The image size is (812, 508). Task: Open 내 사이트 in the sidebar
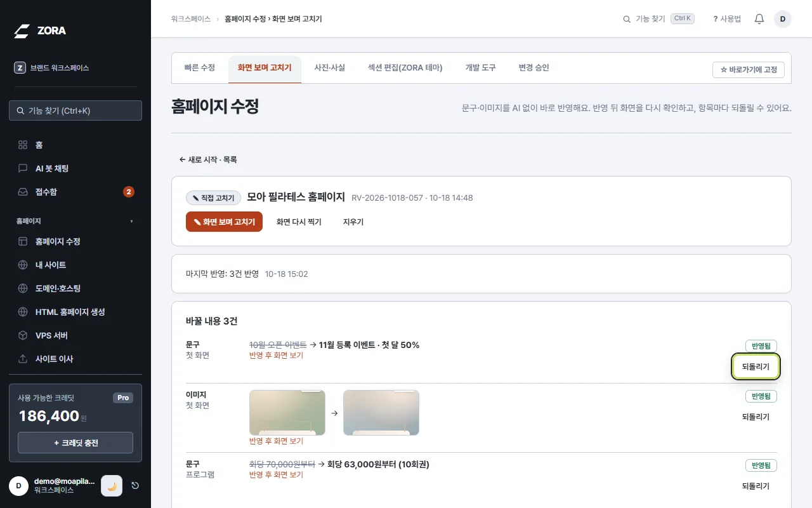pos(75,265)
